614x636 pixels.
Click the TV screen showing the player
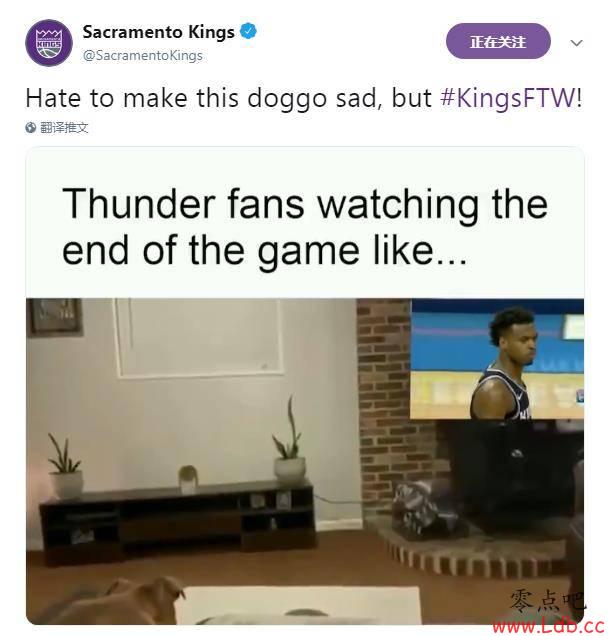[497, 359]
